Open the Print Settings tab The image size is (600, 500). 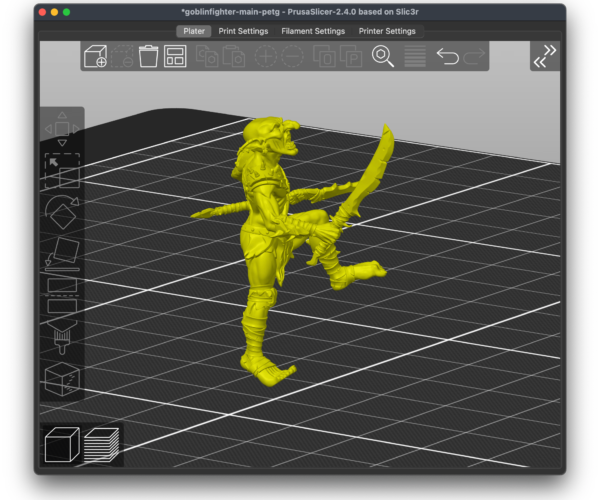tap(243, 31)
